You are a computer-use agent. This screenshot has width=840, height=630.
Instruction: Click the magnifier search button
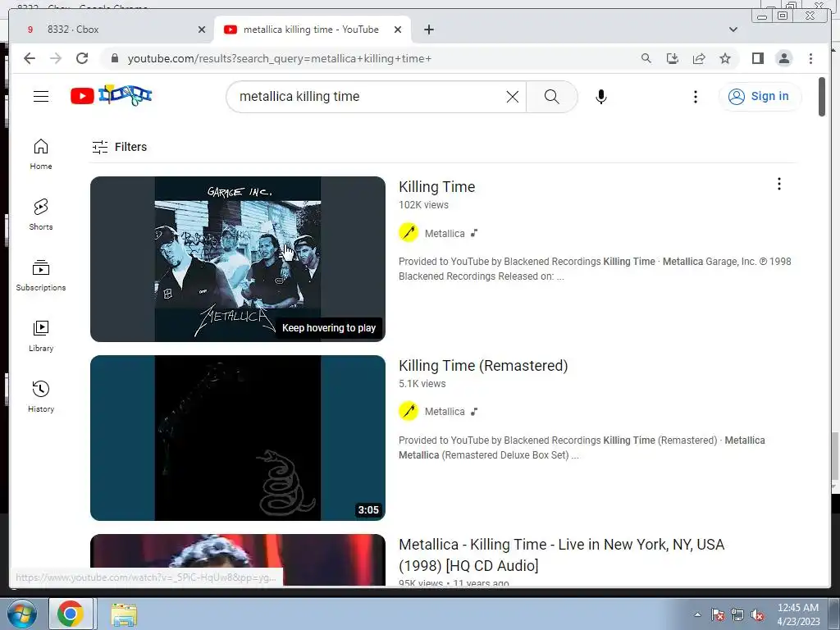coord(552,97)
